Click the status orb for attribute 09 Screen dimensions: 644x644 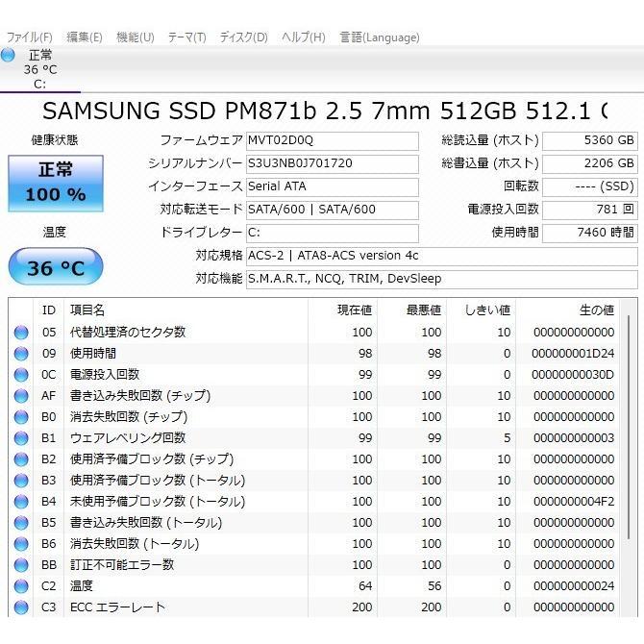click(x=21, y=354)
